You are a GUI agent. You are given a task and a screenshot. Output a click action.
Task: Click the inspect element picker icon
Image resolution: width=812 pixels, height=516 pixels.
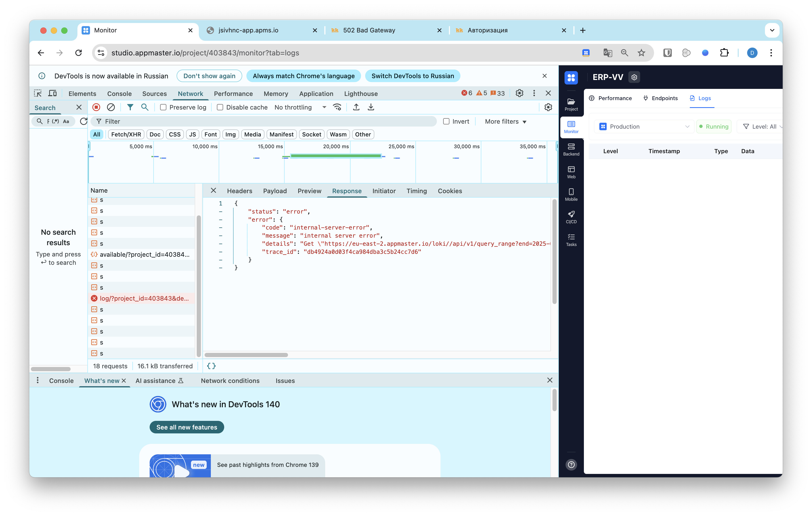click(38, 93)
